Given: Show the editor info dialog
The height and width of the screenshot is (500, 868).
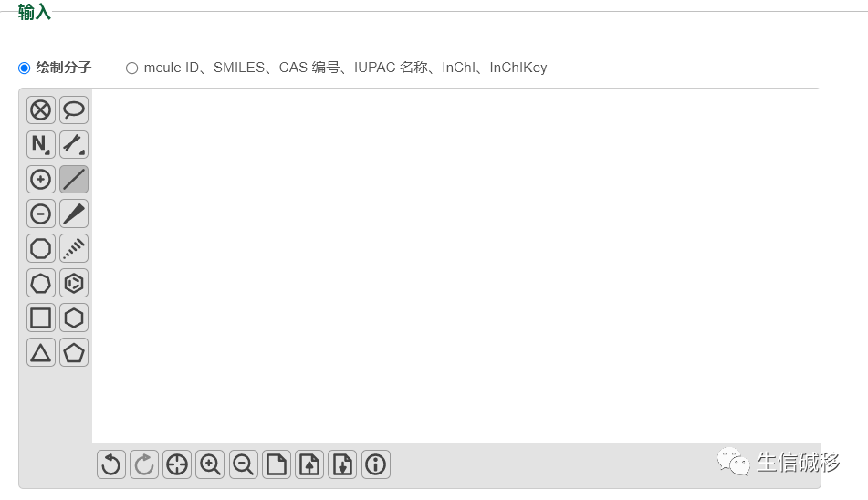Looking at the screenshot, I should [x=376, y=464].
